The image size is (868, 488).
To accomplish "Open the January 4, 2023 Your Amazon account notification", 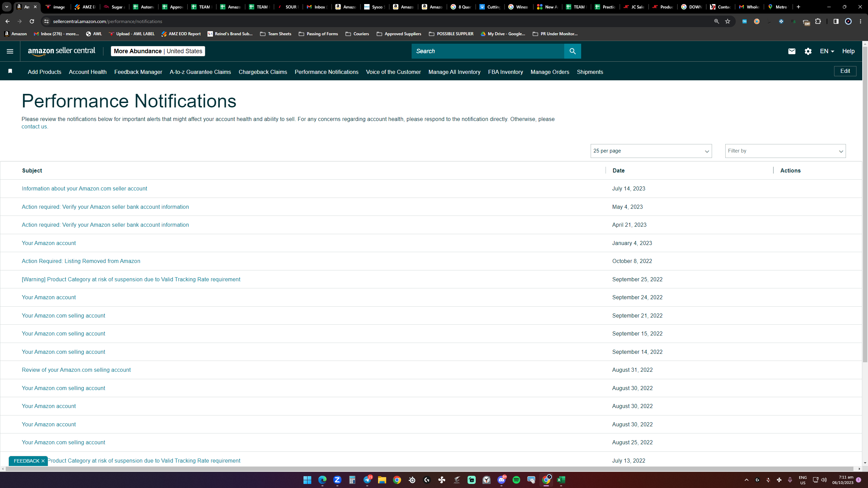I will pyautogui.click(x=48, y=243).
